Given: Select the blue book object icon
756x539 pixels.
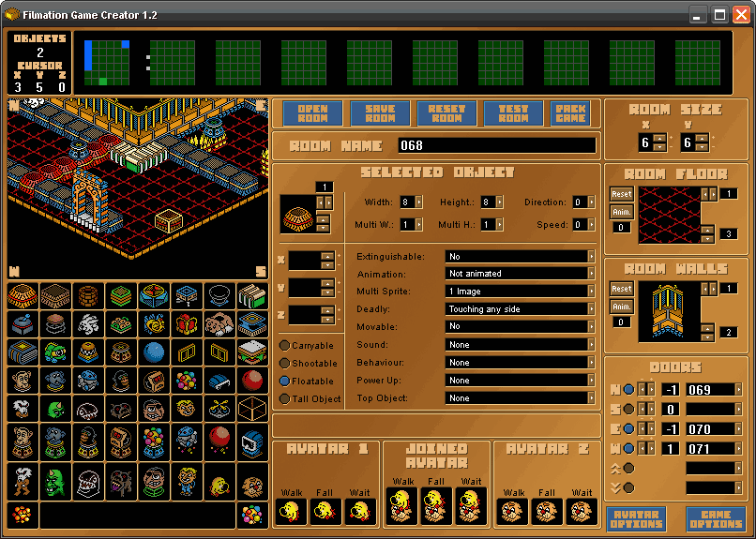Looking at the screenshot, I should click(23, 352).
